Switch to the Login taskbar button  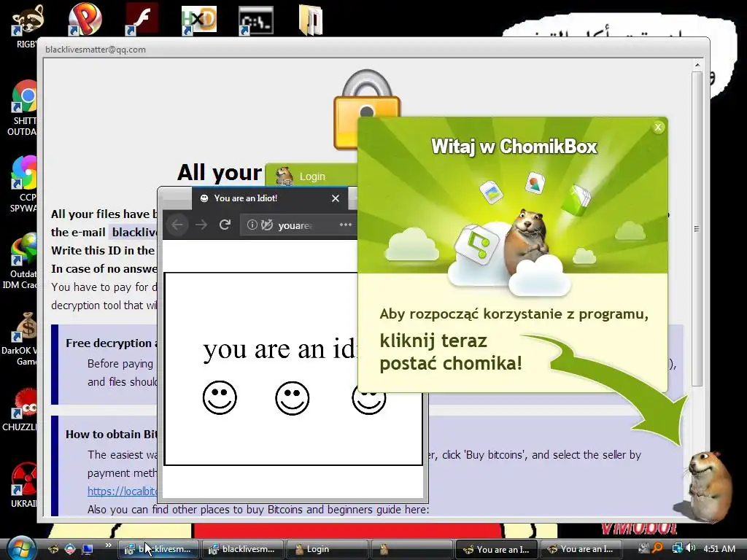click(x=327, y=549)
